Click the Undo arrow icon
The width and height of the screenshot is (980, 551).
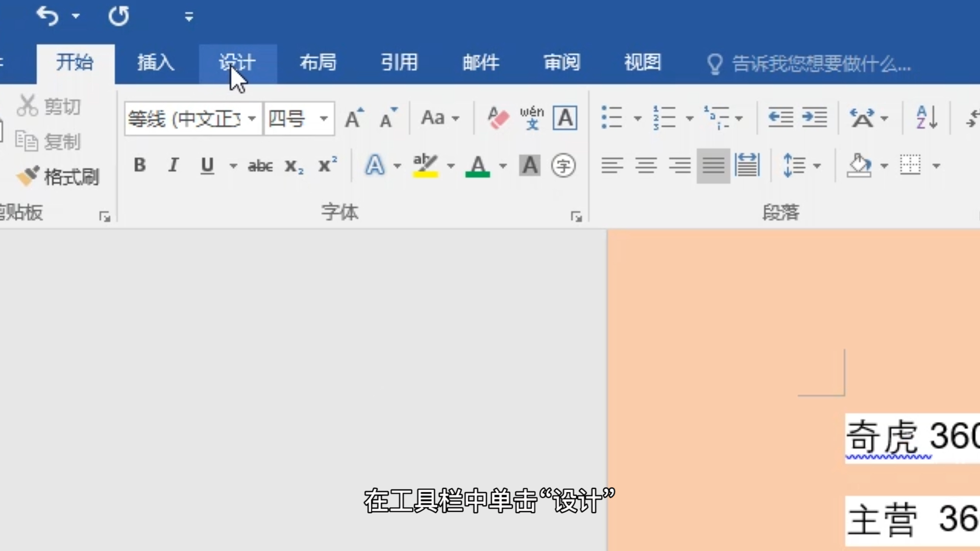pyautogui.click(x=47, y=16)
